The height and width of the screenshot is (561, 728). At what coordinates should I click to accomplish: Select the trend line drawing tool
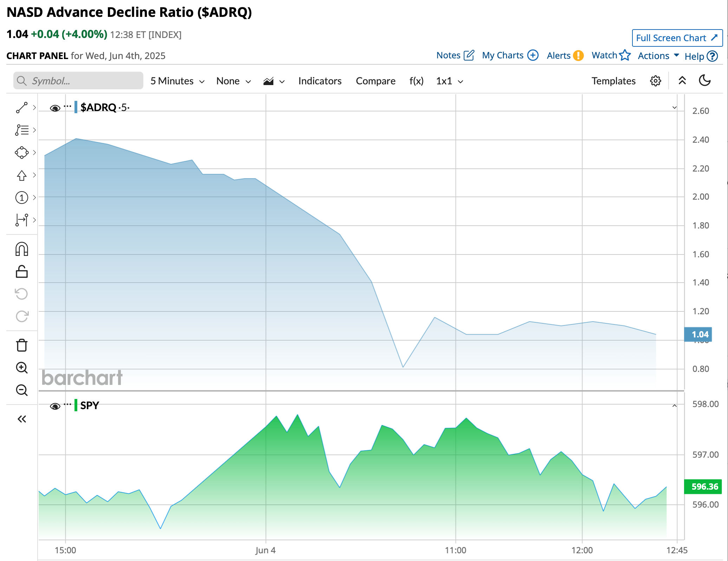(21, 108)
